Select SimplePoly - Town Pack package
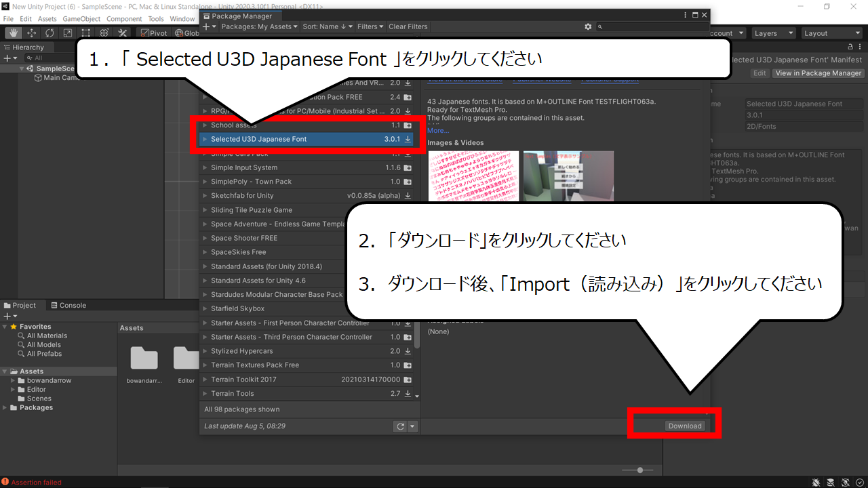Image resolution: width=868 pixels, height=488 pixels. coord(307,182)
